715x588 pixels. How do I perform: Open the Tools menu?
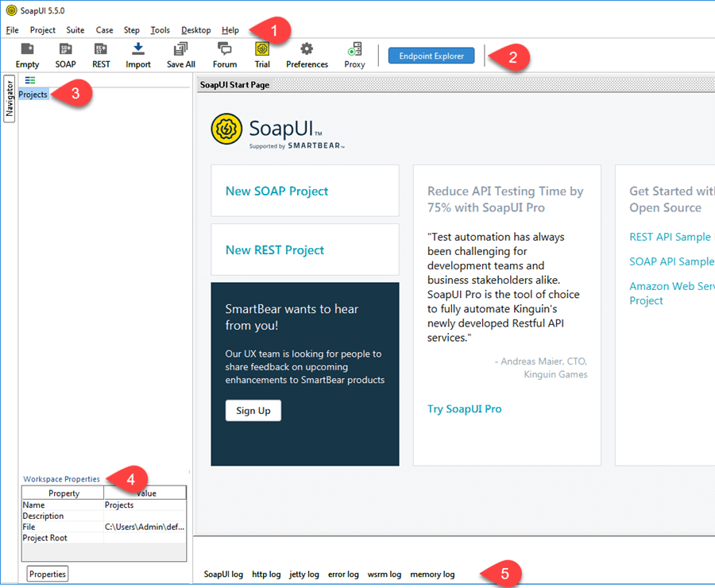[x=160, y=30]
